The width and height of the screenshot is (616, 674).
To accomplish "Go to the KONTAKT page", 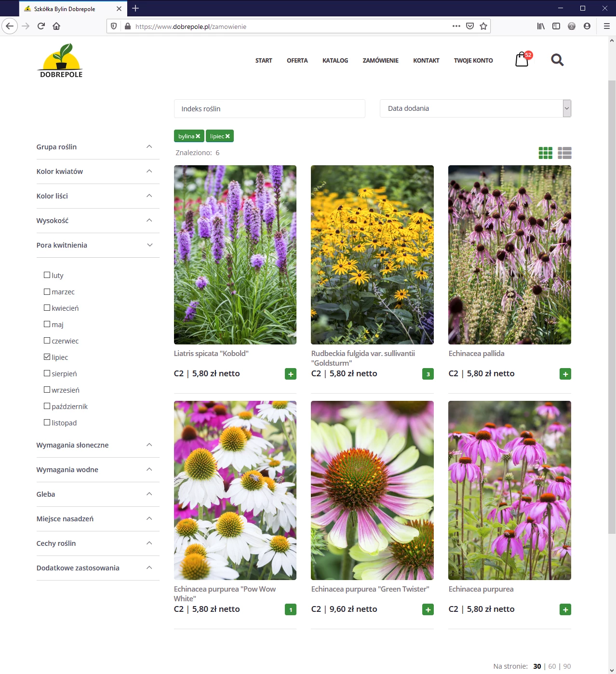I will [426, 61].
